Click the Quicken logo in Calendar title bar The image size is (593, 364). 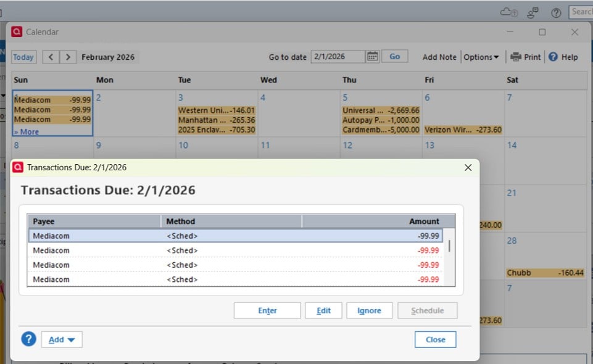tap(17, 31)
